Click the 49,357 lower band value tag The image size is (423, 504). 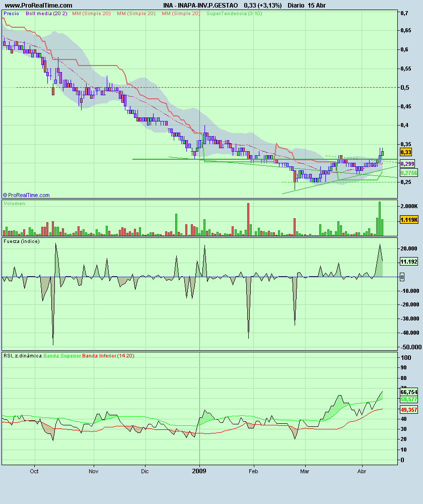click(409, 410)
